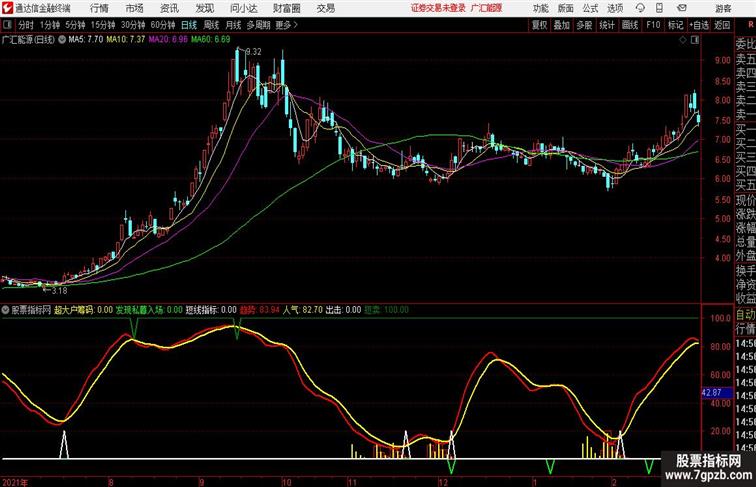756x487 pixels.
Task: Click the MA5: 7.70 indicator label
Action: pos(86,40)
